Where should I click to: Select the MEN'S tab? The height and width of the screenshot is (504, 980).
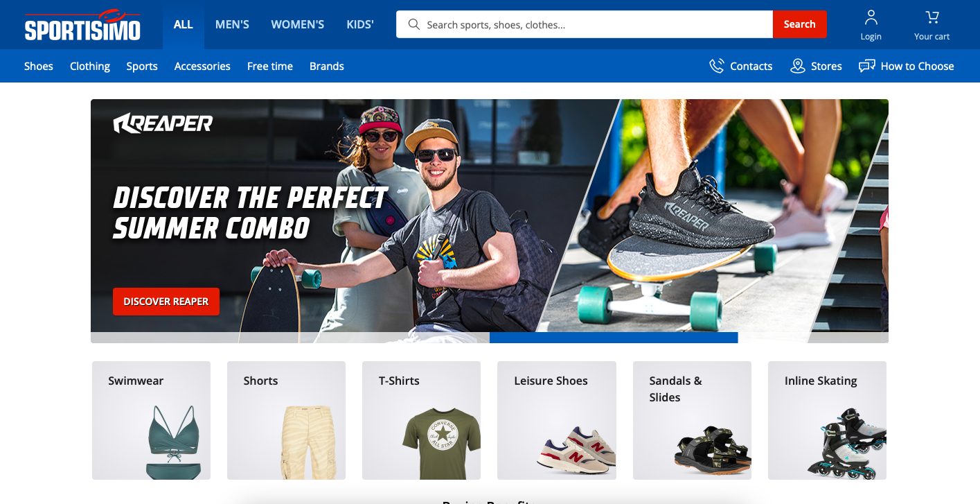(x=232, y=24)
